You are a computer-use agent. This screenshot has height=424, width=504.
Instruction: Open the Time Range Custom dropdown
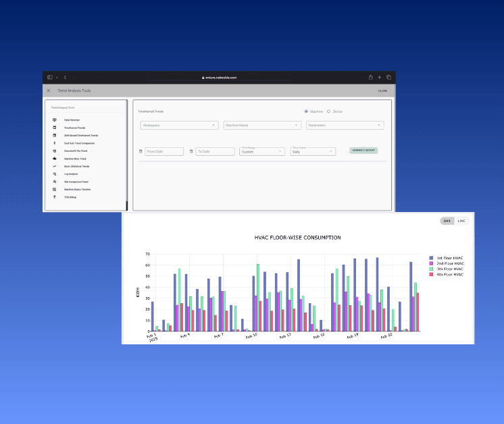(x=262, y=152)
